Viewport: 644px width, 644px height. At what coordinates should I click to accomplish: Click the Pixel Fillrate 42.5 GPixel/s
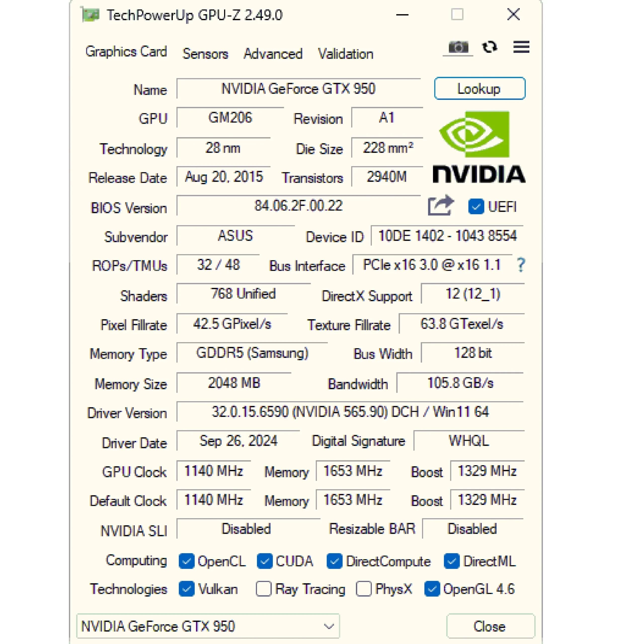click(x=232, y=324)
